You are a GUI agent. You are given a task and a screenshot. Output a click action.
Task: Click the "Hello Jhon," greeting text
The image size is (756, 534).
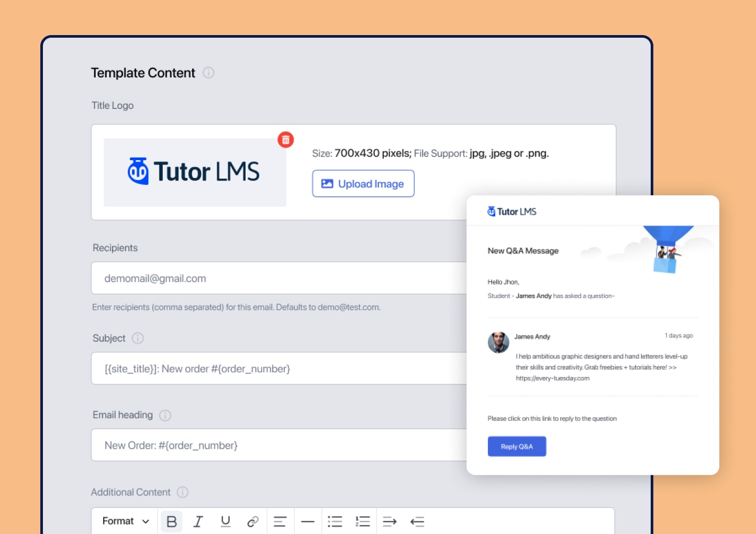click(x=503, y=282)
